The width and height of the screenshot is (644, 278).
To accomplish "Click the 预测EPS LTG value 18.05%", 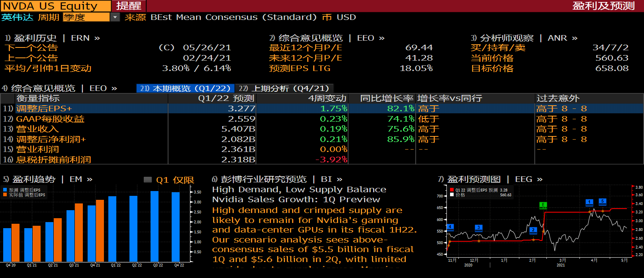I will pyautogui.click(x=416, y=68).
